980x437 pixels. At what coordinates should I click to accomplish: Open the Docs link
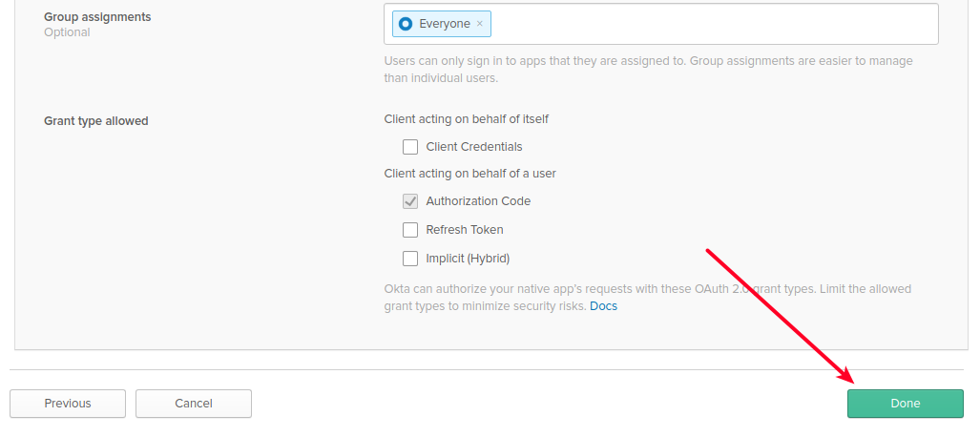(603, 306)
